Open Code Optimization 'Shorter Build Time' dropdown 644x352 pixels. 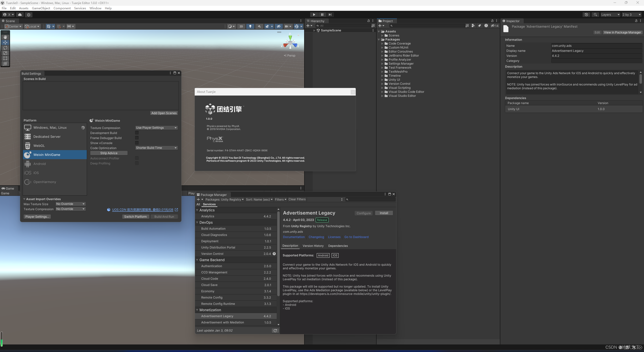[156, 148]
